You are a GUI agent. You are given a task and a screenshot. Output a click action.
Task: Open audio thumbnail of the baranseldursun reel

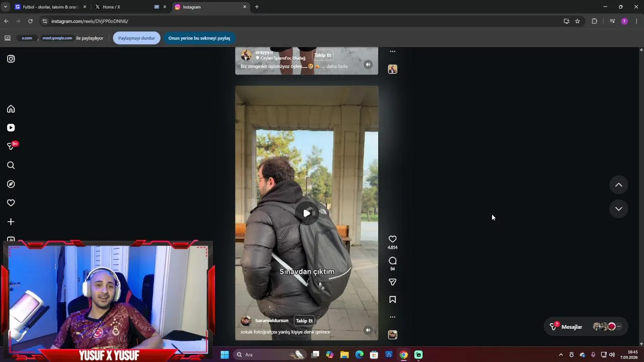(392, 335)
